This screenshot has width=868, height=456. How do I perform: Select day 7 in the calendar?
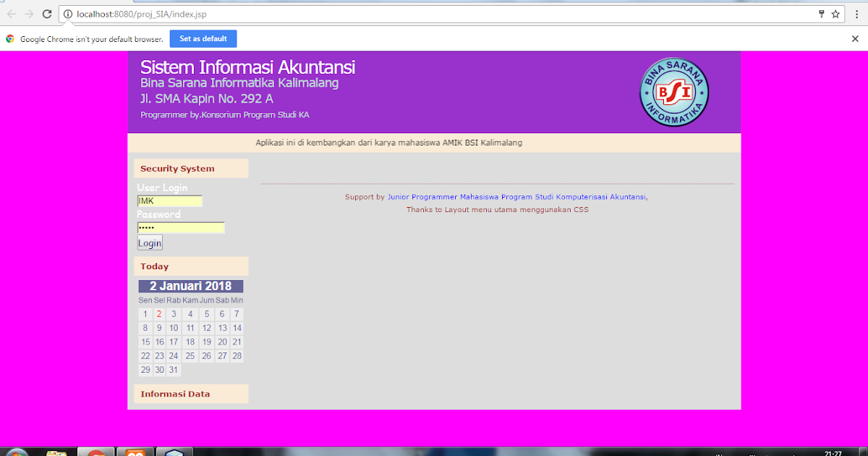click(237, 314)
